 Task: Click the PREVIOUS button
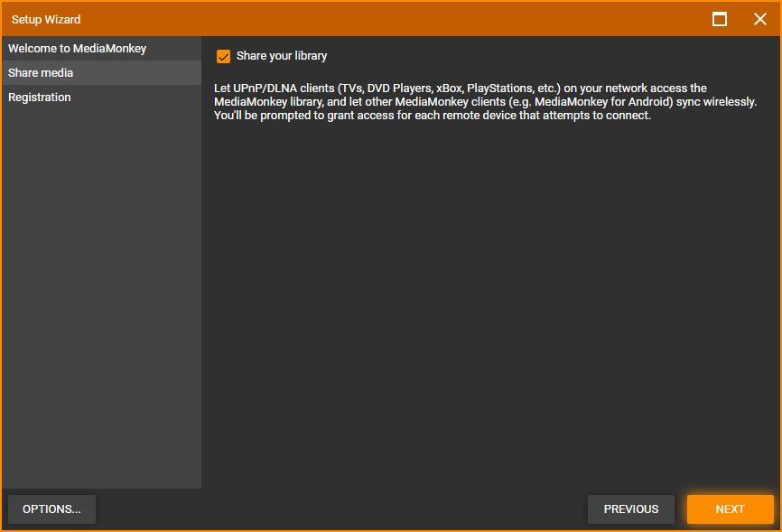pyautogui.click(x=630, y=509)
